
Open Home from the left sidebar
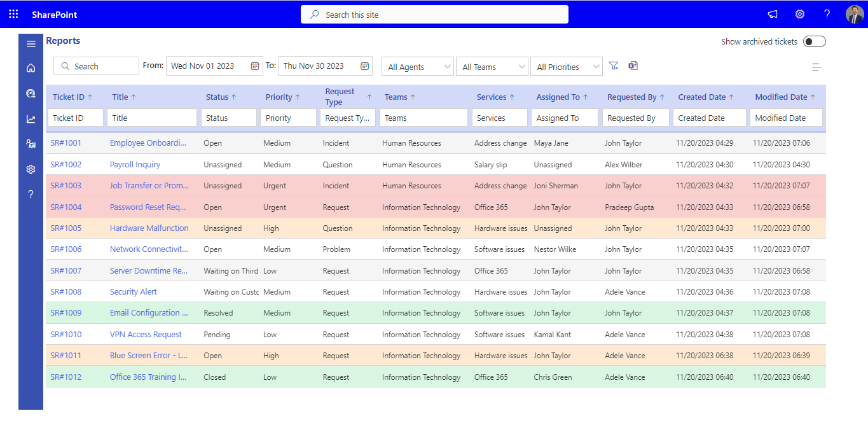click(31, 67)
